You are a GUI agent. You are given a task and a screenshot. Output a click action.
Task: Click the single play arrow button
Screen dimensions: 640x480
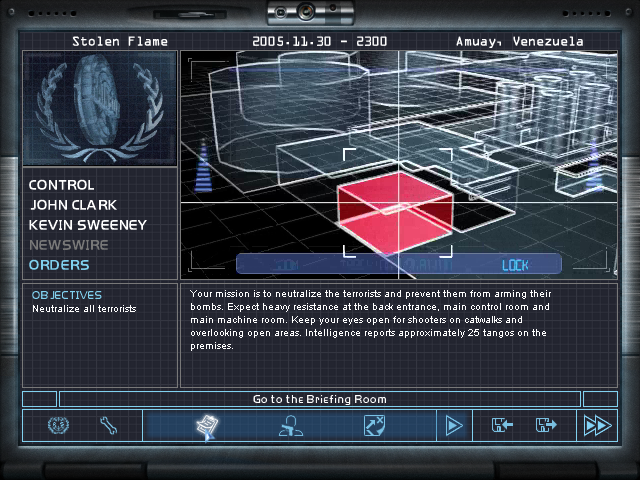[454, 426]
